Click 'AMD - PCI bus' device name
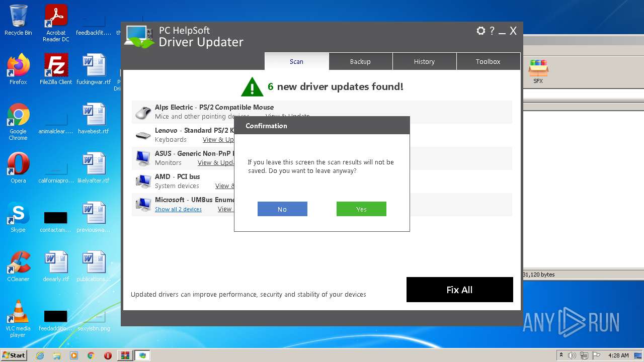Screen dimensions: 644x362 178,176
